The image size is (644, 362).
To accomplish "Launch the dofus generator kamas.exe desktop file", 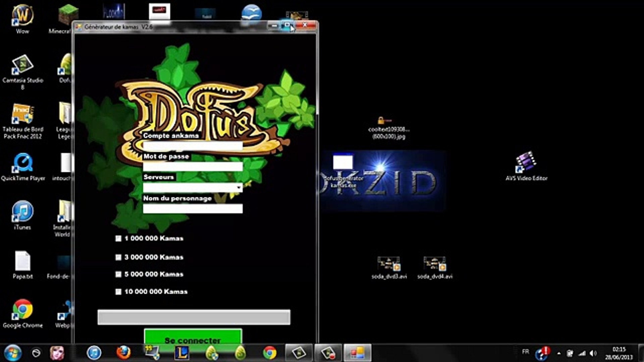I will 343,170.
